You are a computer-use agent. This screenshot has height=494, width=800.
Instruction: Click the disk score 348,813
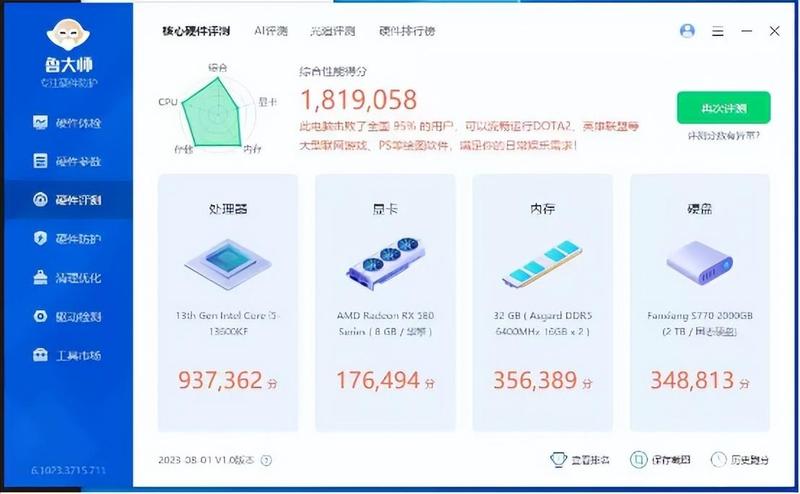[x=692, y=380]
